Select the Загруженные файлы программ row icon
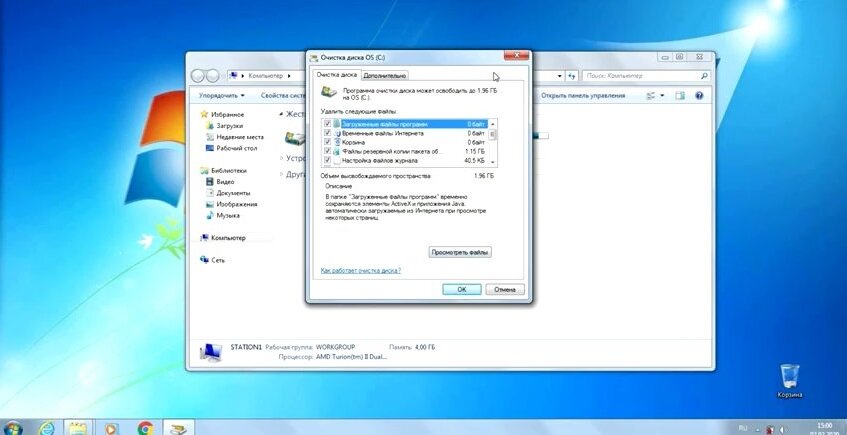This screenshot has width=847, height=435. click(x=337, y=124)
